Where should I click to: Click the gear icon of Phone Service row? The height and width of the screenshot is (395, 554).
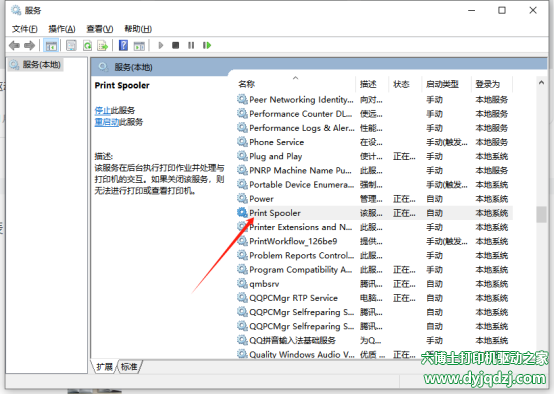242,142
